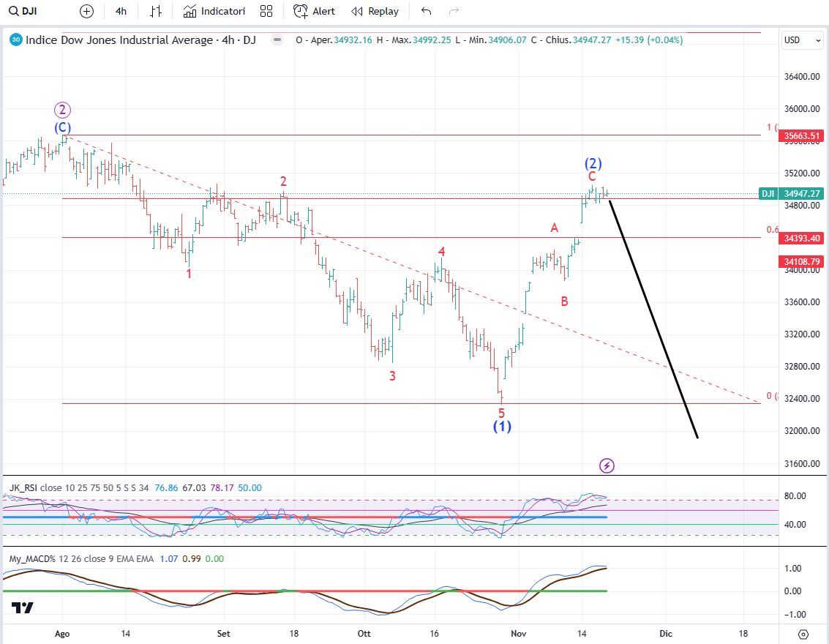Select the black projection trend line
Viewport: 829px width, 644px height.
point(654,319)
